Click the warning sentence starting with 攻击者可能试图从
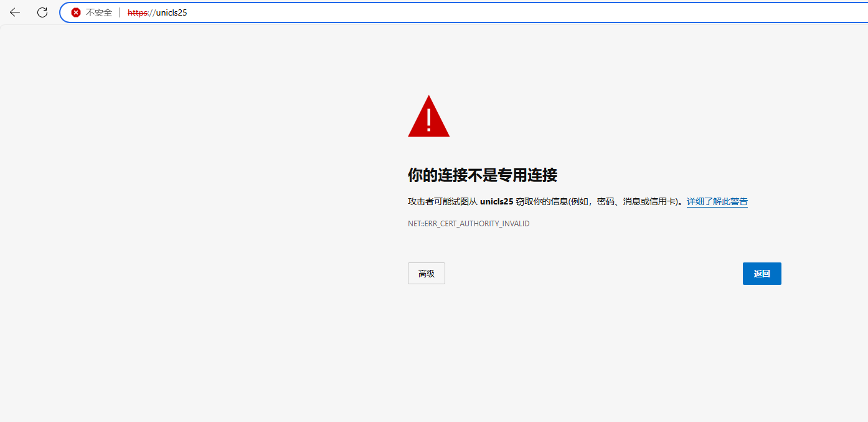868x422 pixels. click(x=442, y=202)
